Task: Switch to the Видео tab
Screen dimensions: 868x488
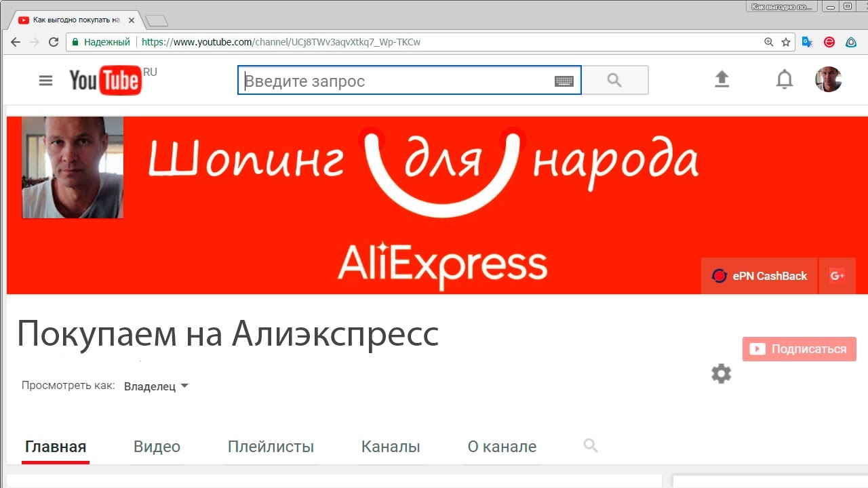Action: 157,447
